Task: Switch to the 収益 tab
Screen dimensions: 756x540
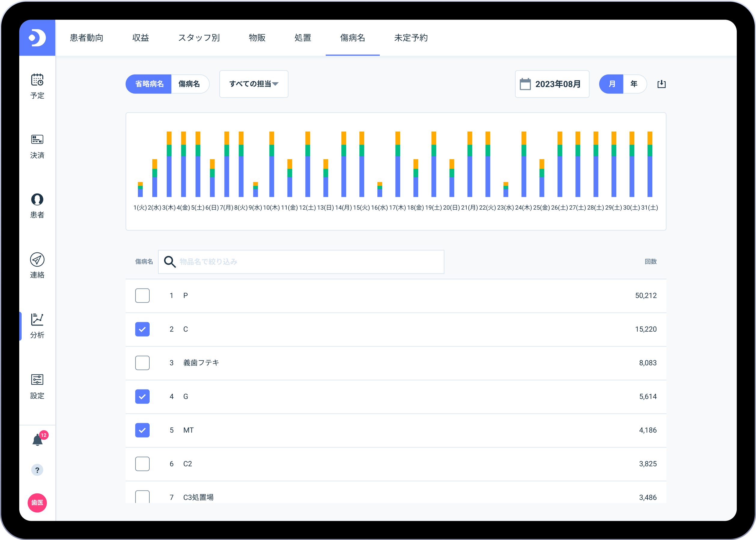Action: 141,38
